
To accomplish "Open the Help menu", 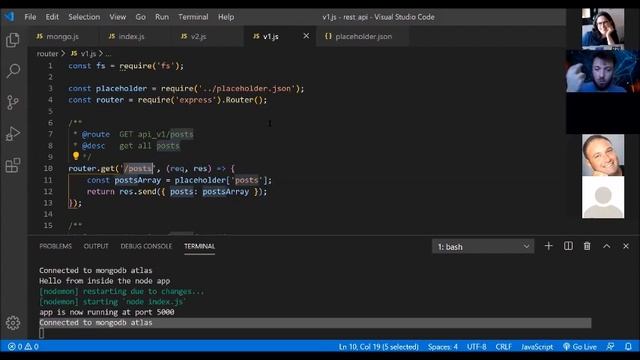I will (x=226, y=17).
